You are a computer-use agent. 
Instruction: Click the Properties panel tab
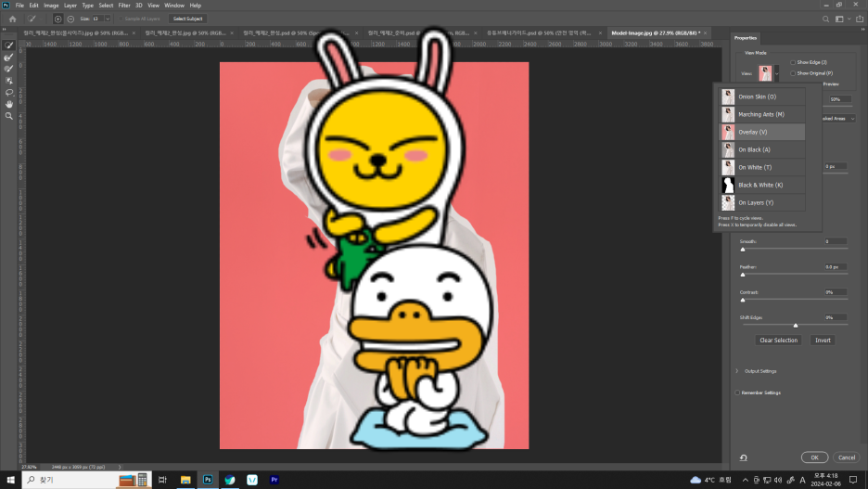tap(745, 38)
